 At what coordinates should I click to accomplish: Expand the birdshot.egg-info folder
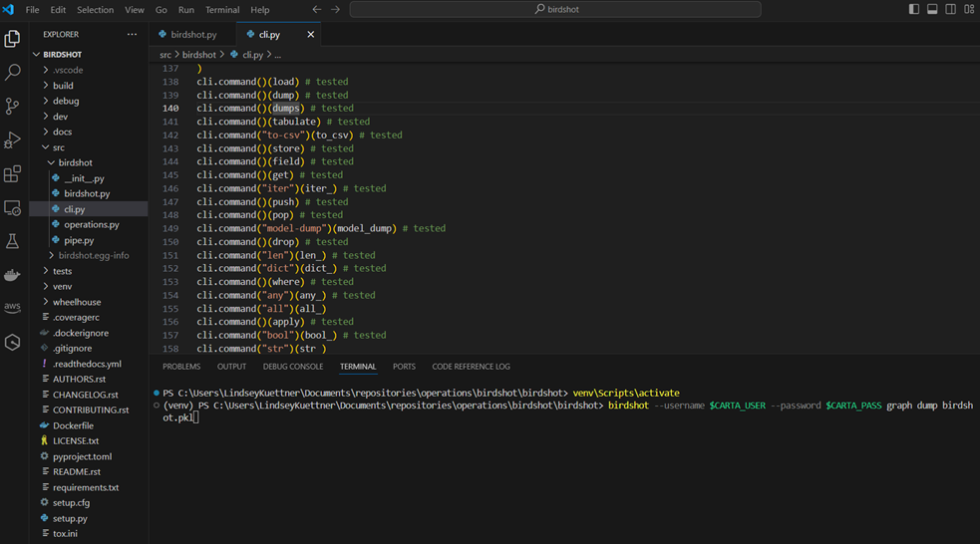pos(89,255)
